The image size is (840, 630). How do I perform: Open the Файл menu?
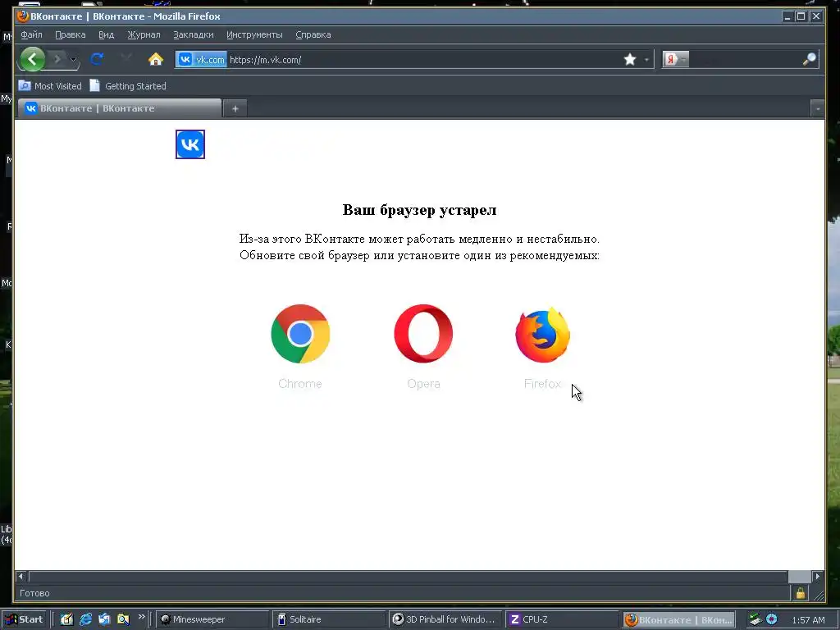(32, 34)
